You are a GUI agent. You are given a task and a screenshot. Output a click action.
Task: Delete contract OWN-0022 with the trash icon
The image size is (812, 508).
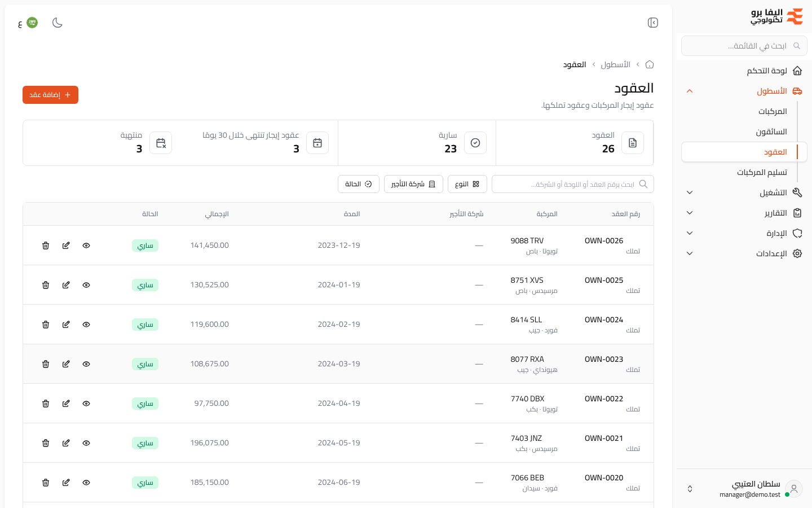(46, 404)
